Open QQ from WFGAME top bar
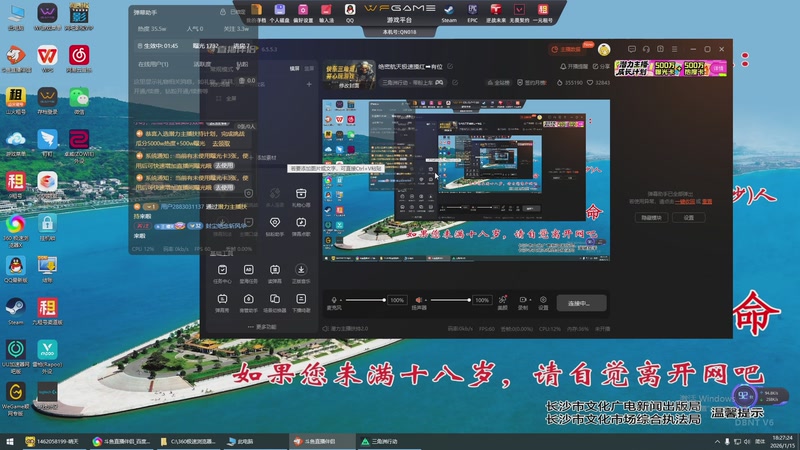This screenshot has width=800, height=450. point(349,13)
